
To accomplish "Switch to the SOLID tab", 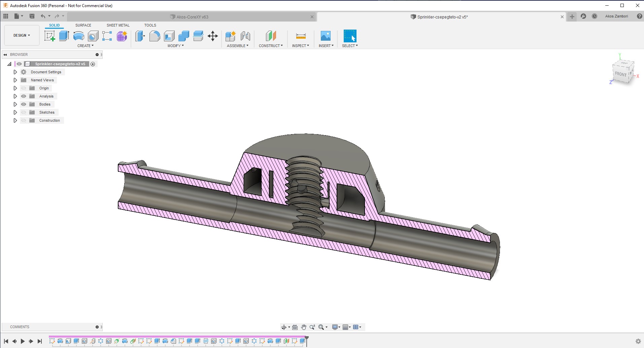I will [x=54, y=25].
